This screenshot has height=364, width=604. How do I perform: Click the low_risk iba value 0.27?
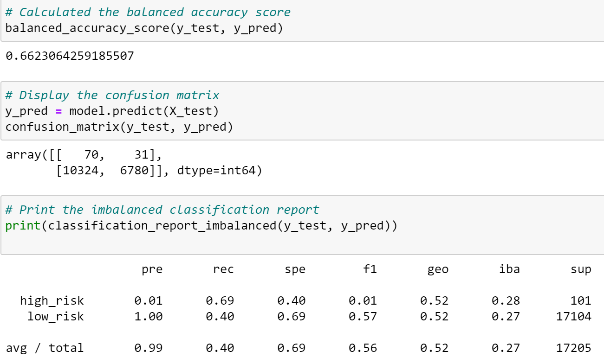coord(506,317)
